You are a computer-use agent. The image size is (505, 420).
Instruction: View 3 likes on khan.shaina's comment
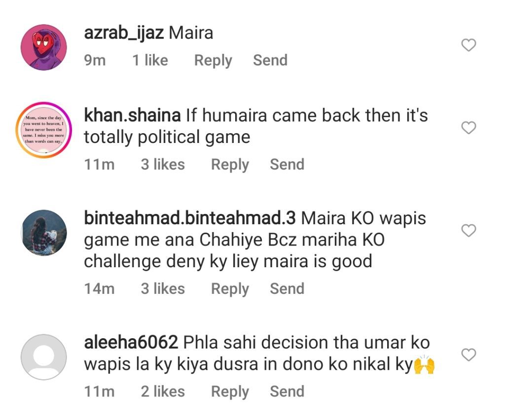(163, 164)
